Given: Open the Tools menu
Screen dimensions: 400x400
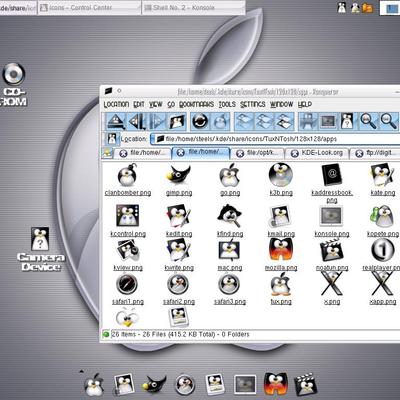Looking at the screenshot, I should click(227, 104).
